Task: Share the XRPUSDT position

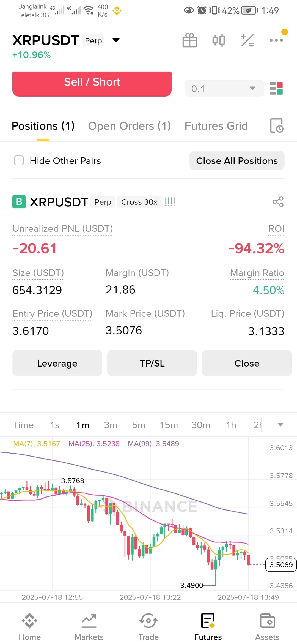Action: click(x=278, y=202)
